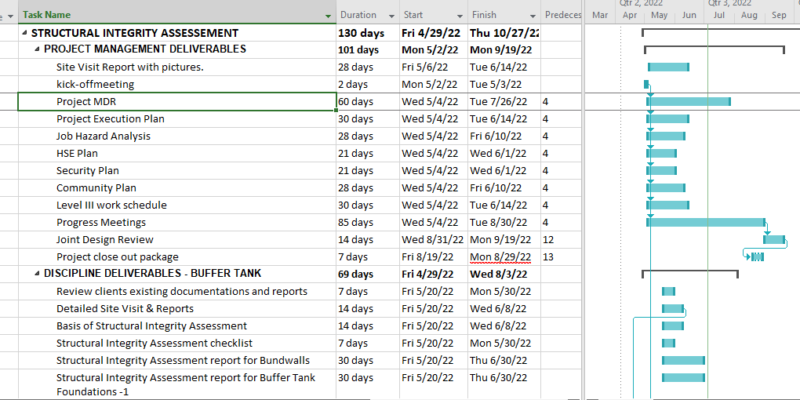800x400 pixels.
Task: Select the Progress Meetings duration cell
Action: point(366,222)
